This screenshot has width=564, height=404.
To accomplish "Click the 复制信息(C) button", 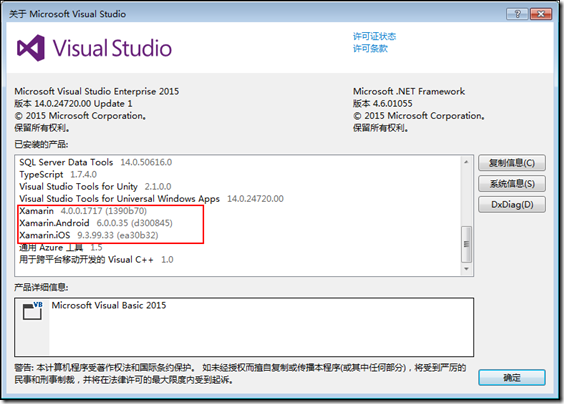I will [x=511, y=163].
